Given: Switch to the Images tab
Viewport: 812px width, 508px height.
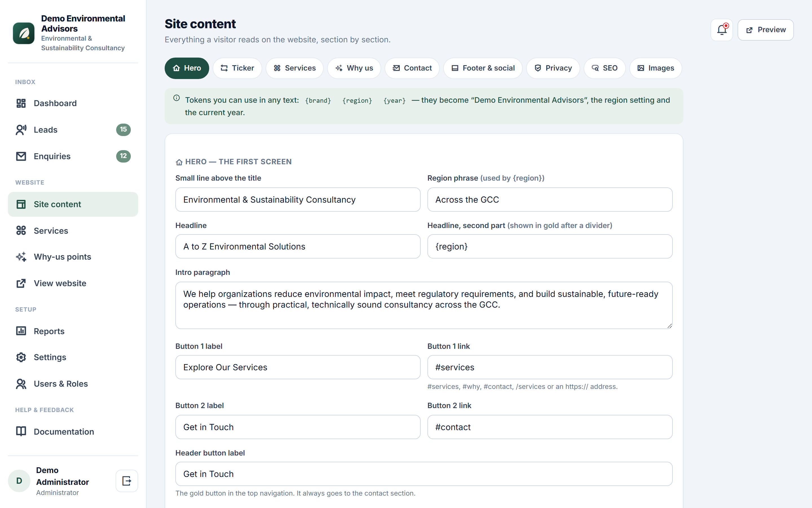Looking at the screenshot, I should click(x=656, y=68).
